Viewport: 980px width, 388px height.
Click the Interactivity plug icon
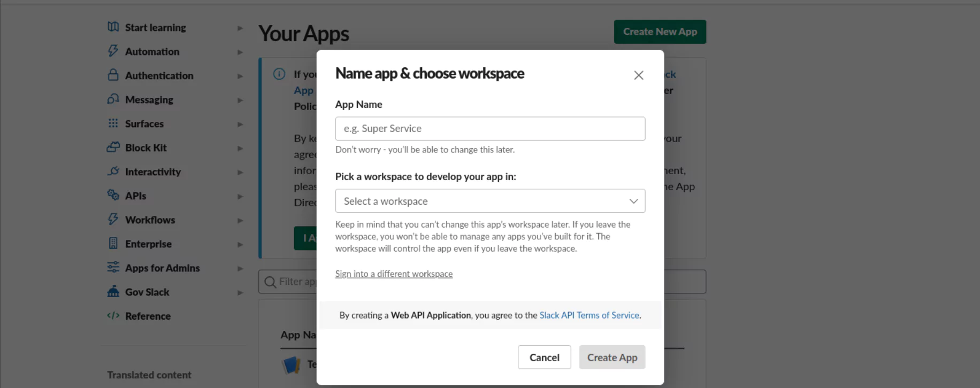[113, 171]
